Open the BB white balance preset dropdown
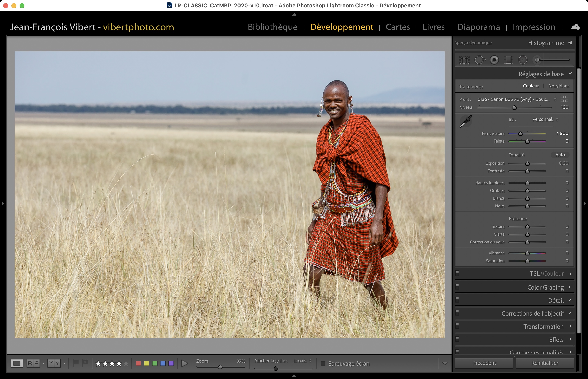The width and height of the screenshot is (588, 379). 545,119
